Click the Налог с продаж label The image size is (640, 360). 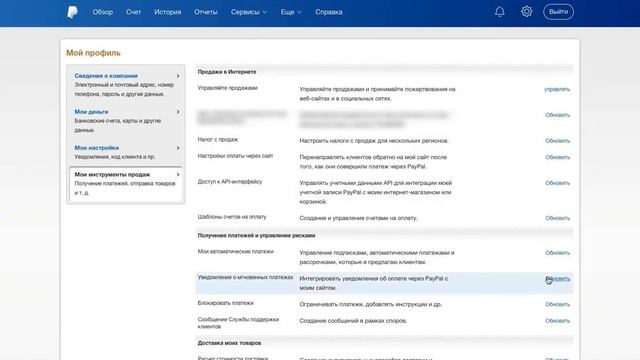tap(218, 139)
